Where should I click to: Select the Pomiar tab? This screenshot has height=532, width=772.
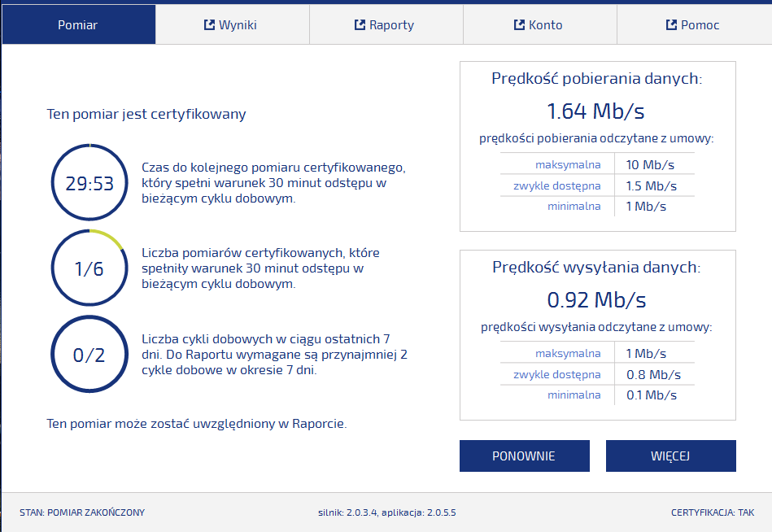(78, 25)
